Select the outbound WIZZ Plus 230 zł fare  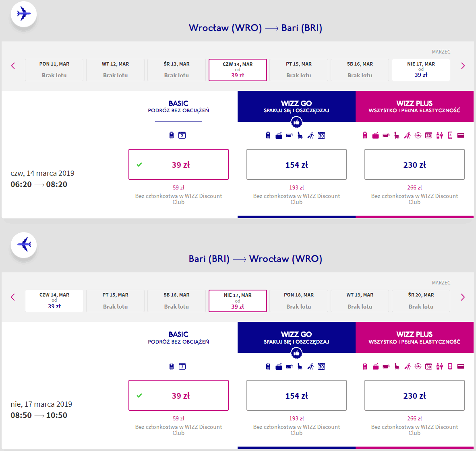click(414, 165)
